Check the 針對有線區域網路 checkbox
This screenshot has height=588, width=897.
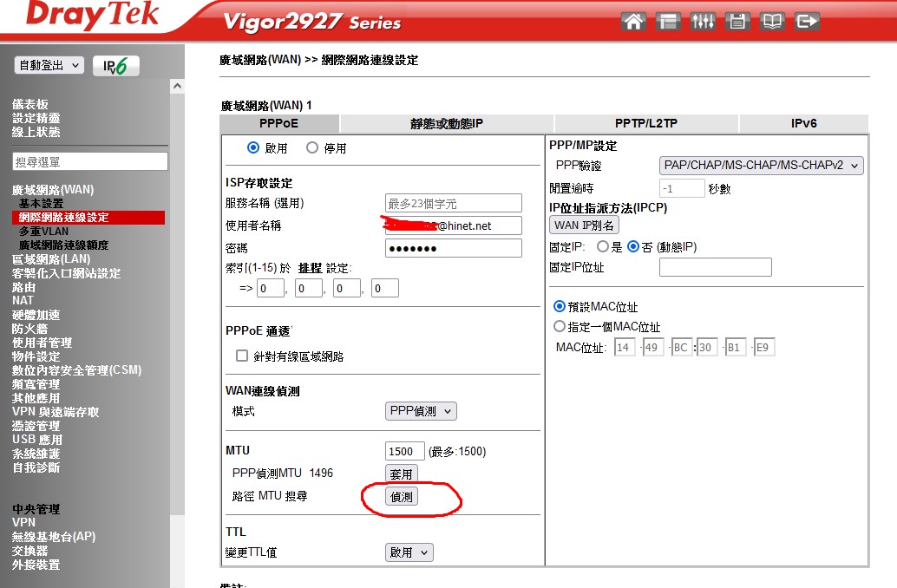242,356
